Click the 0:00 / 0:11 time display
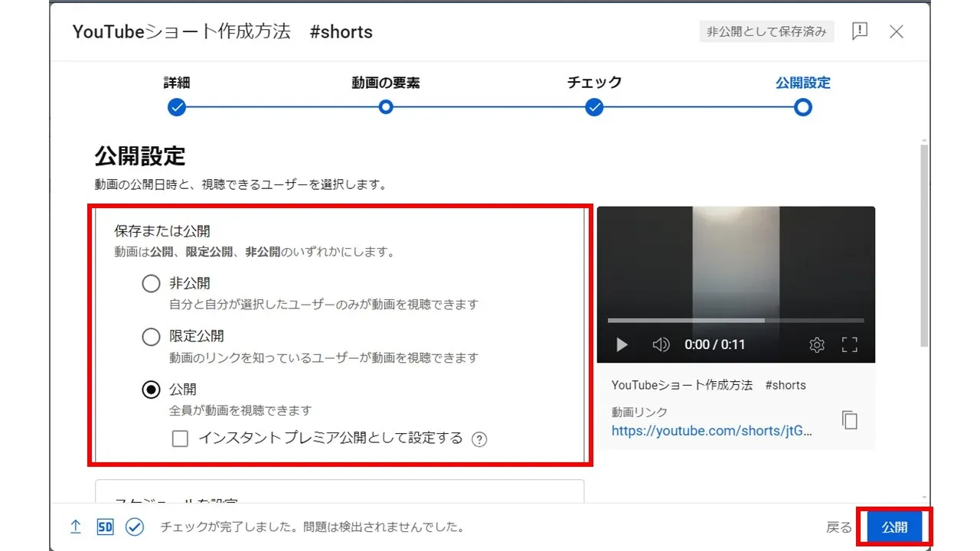The height and width of the screenshot is (551, 980). tap(714, 345)
